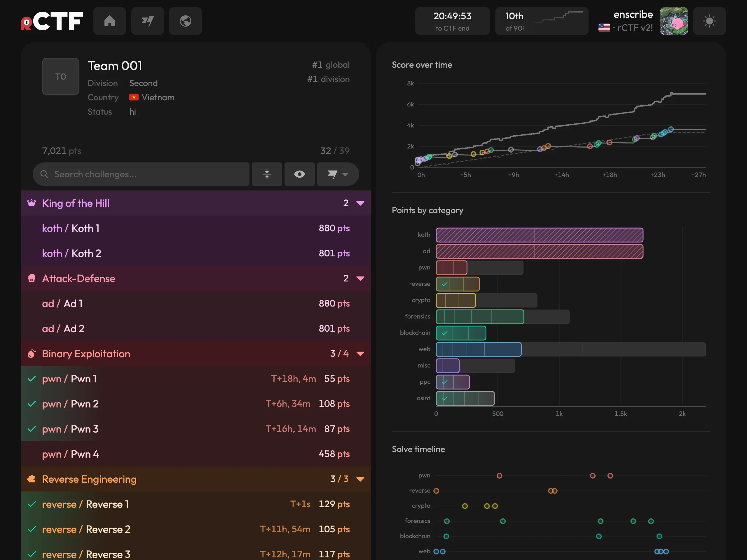Click the US flag beside rCTF v2!
Image resolution: width=747 pixels, height=560 pixels.
click(604, 28)
